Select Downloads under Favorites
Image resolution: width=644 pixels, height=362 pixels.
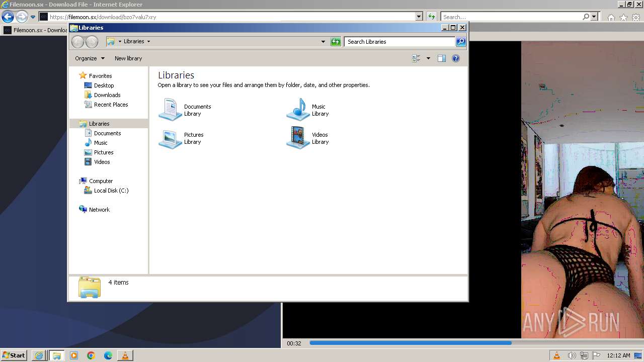point(107,95)
